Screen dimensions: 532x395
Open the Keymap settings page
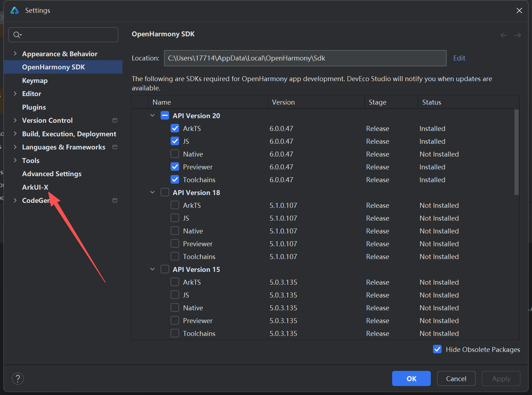pos(35,80)
